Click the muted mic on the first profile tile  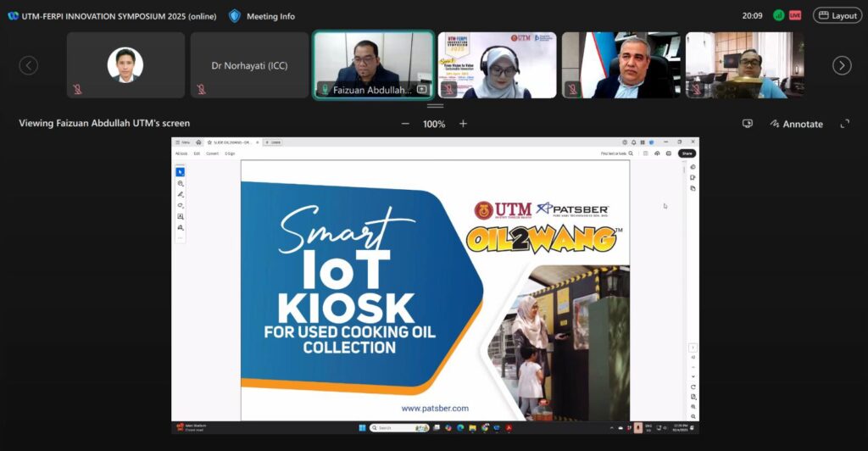[x=77, y=89]
